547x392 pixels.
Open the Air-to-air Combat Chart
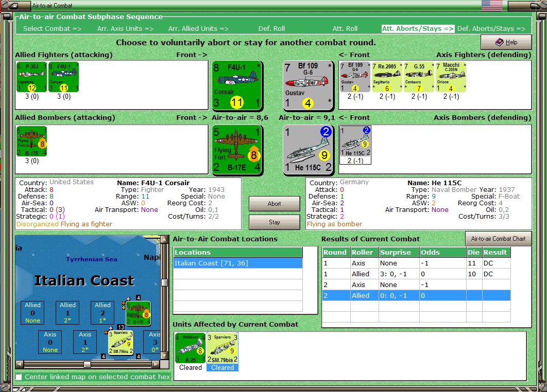tap(498, 239)
